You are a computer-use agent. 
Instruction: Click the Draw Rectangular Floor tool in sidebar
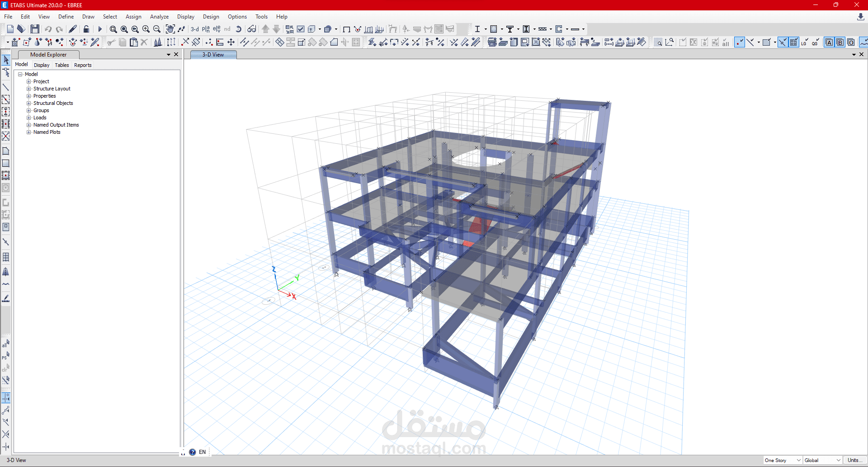(x=6, y=163)
